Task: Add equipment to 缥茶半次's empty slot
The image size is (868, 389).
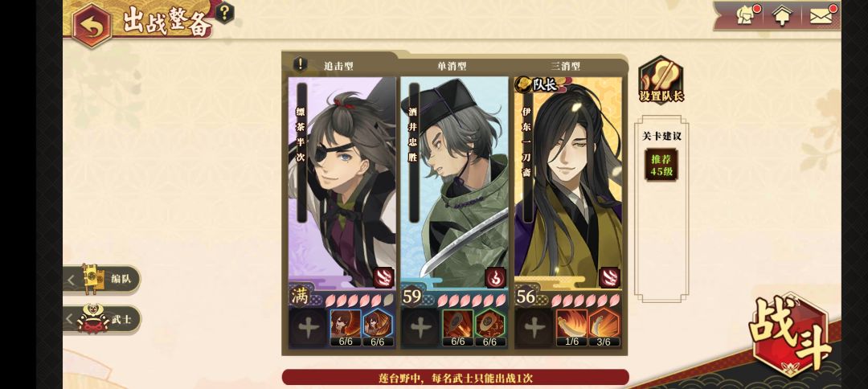Action: [x=309, y=328]
